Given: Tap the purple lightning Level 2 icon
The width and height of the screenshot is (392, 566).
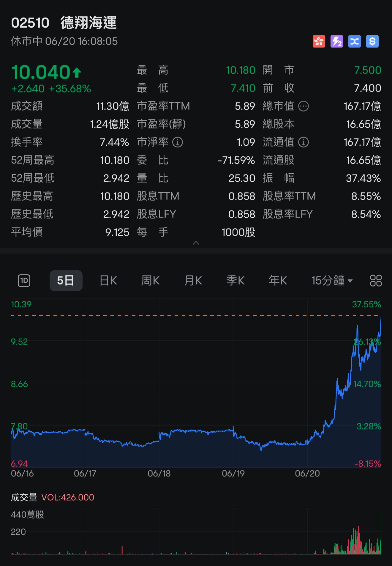Looking at the screenshot, I should tap(337, 41).
